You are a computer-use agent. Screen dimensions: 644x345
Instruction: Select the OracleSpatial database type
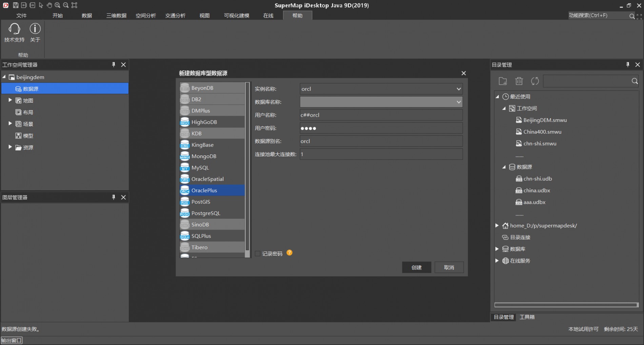[x=212, y=179]
